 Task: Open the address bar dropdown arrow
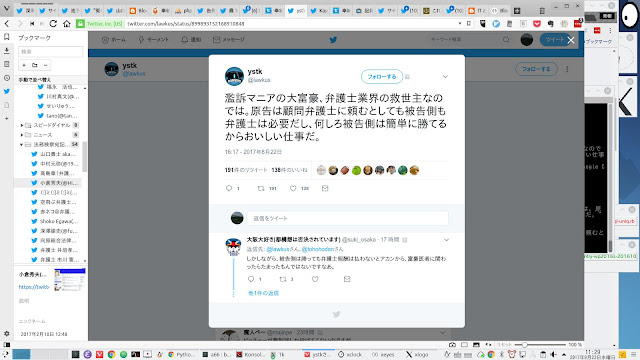tap(460, 24)
